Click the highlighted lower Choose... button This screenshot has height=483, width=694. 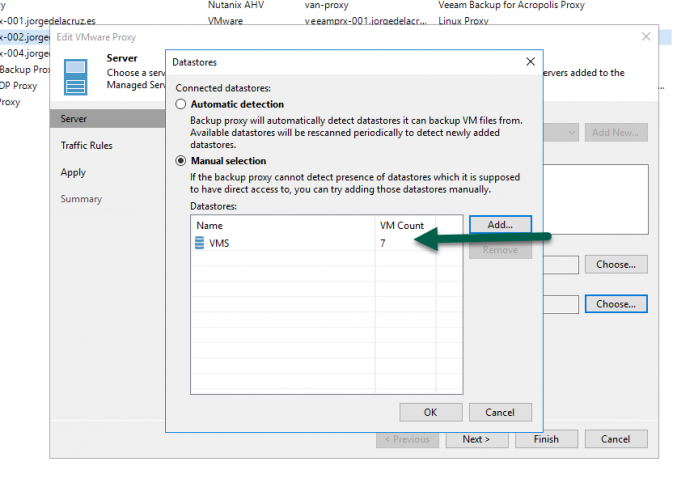(x=616, y=304)
